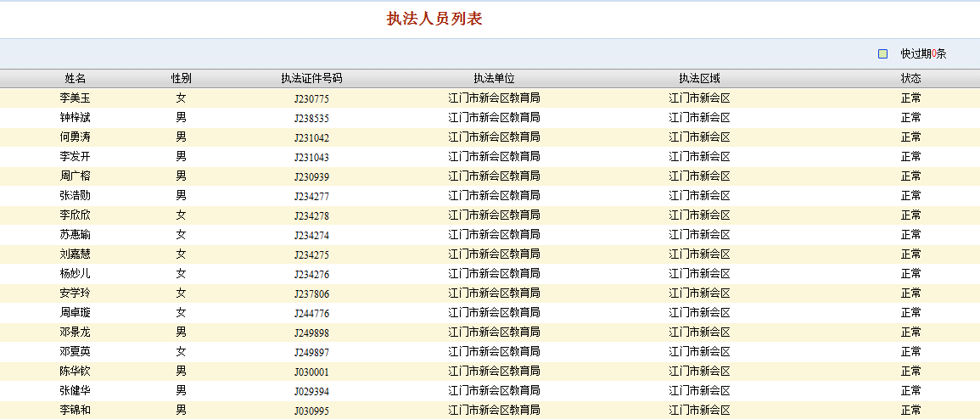This screenshot has width=980, height=419.
Task: Click certificate number J030995
Action: 312,411
